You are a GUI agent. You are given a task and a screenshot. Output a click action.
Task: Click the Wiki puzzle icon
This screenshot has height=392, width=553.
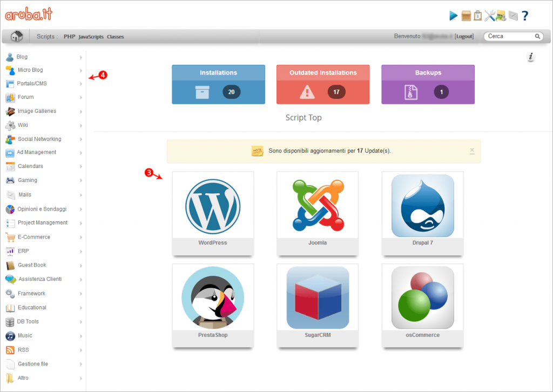point(10,125)
